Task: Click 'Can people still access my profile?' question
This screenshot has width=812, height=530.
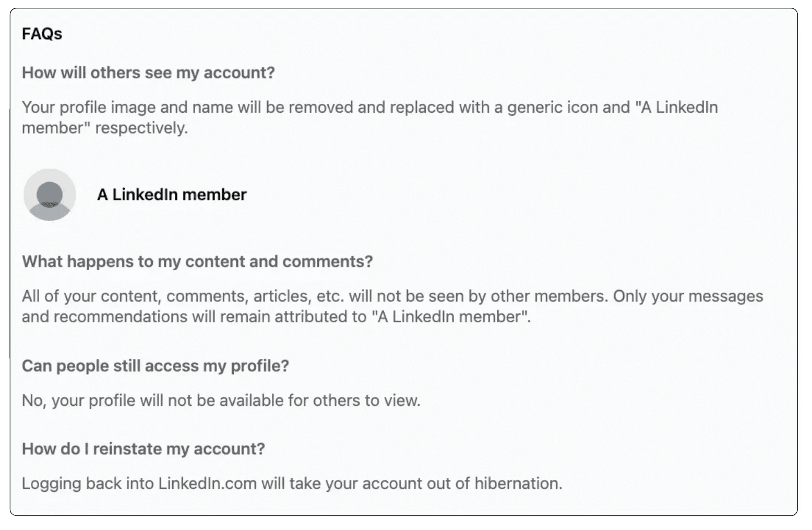Action: coord(156,366)
